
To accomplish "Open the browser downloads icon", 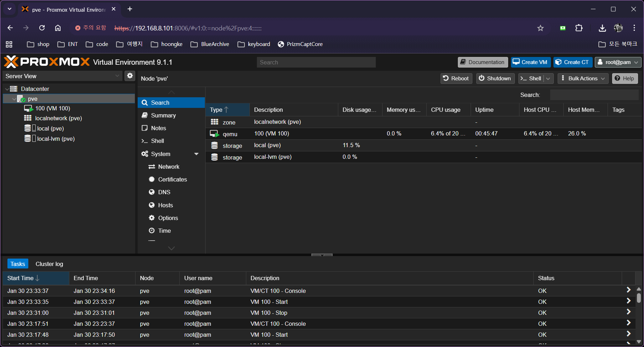I will coord(602,28).
